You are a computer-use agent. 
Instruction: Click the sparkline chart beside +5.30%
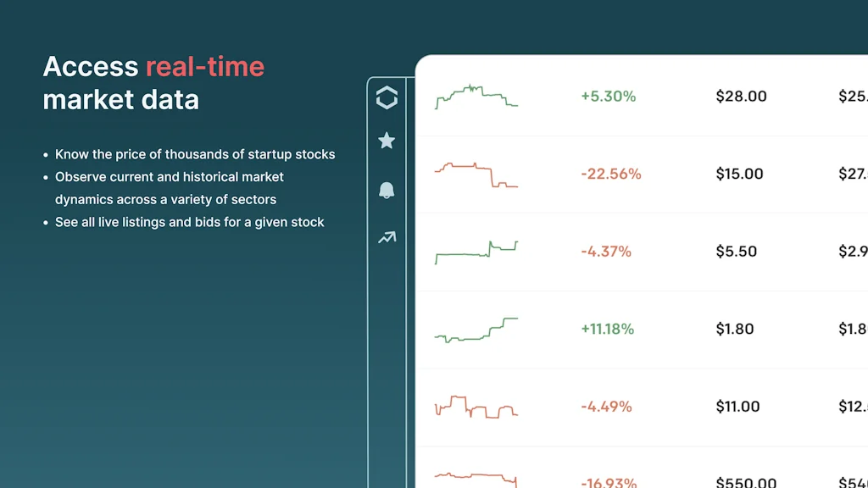(476, 97)
